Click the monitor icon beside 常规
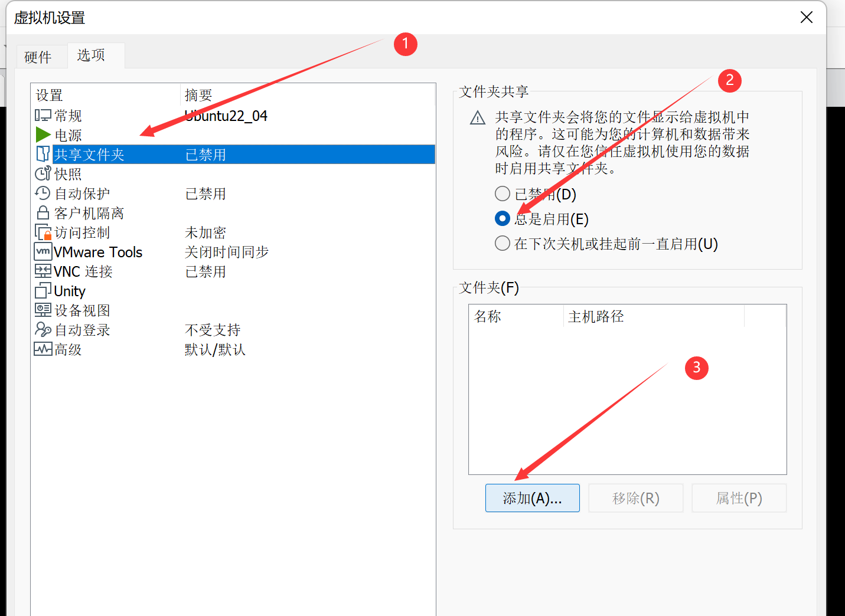The width and height of the screenshot is (845, 616). (43, 115)
